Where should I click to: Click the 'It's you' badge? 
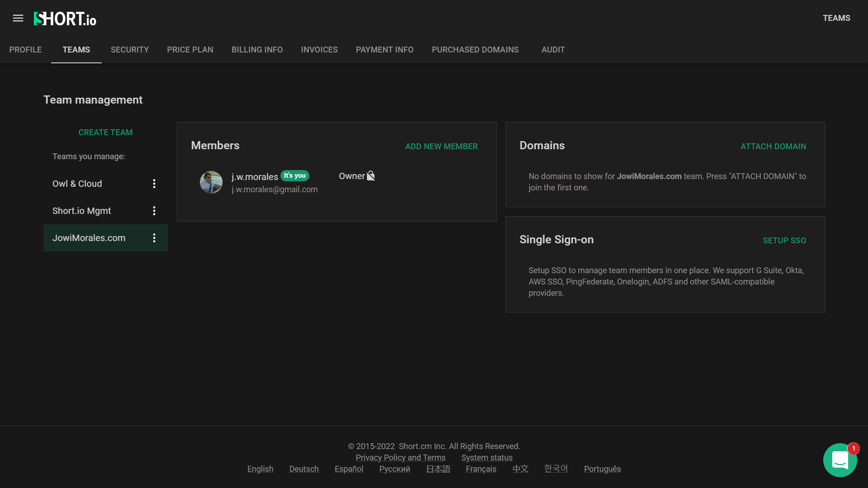(x=295, y=175)
